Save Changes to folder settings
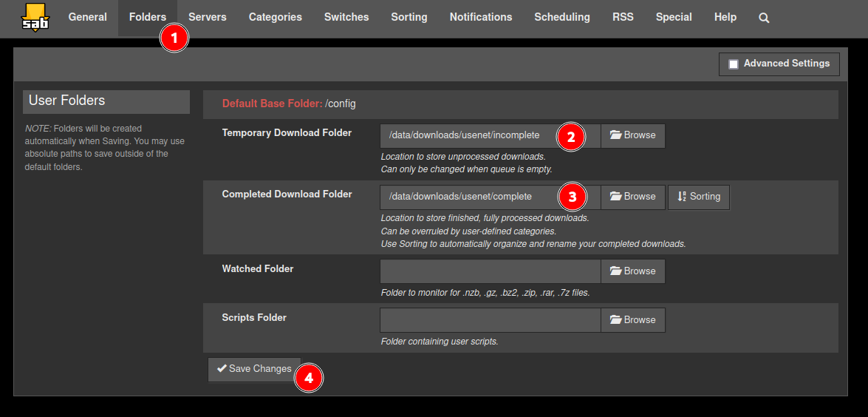The height and width of the screenshot is (417, 868). (x=255, y=370)
